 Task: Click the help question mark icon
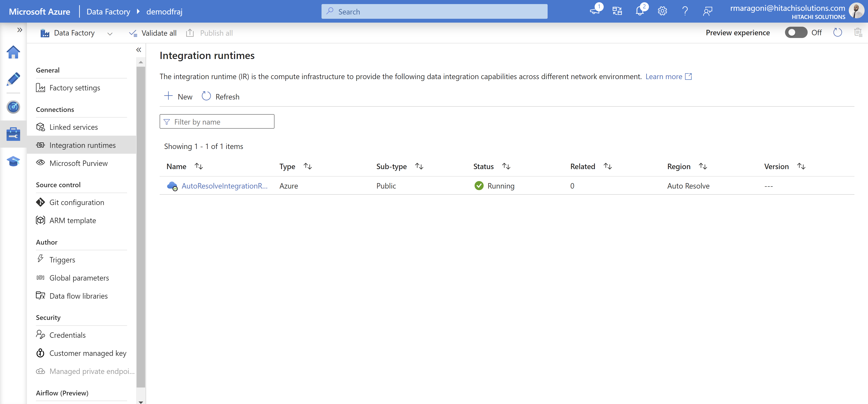[685, 12]
